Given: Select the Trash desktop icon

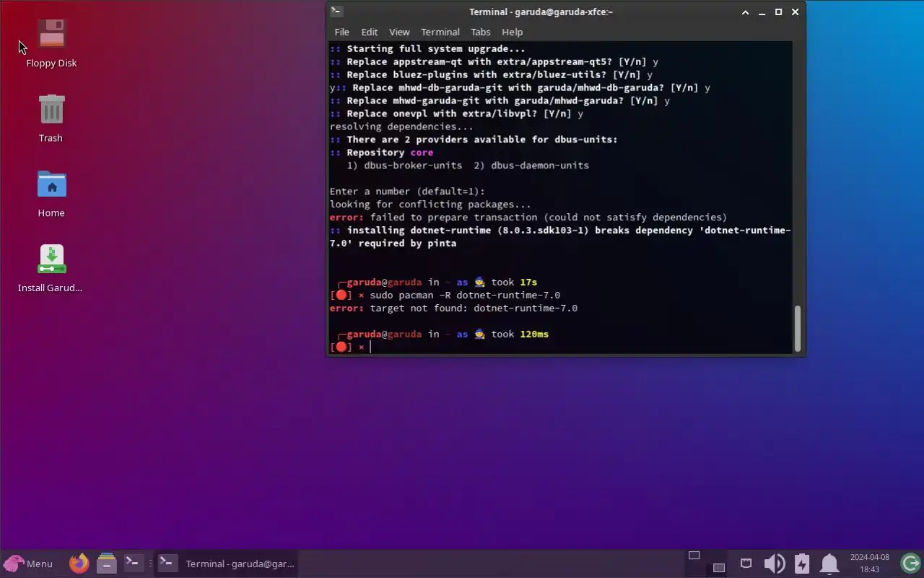Looking at the screenshot, I should [51, 118].
